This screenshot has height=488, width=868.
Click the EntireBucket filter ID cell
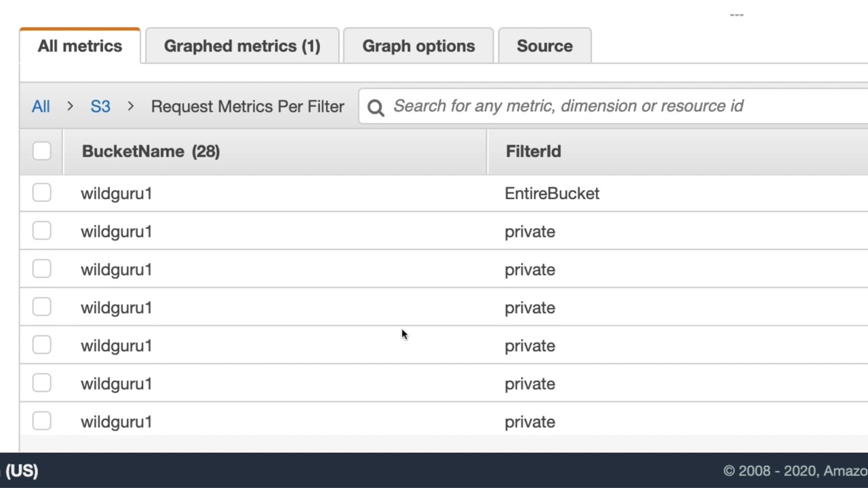click(x=552, y=193)
